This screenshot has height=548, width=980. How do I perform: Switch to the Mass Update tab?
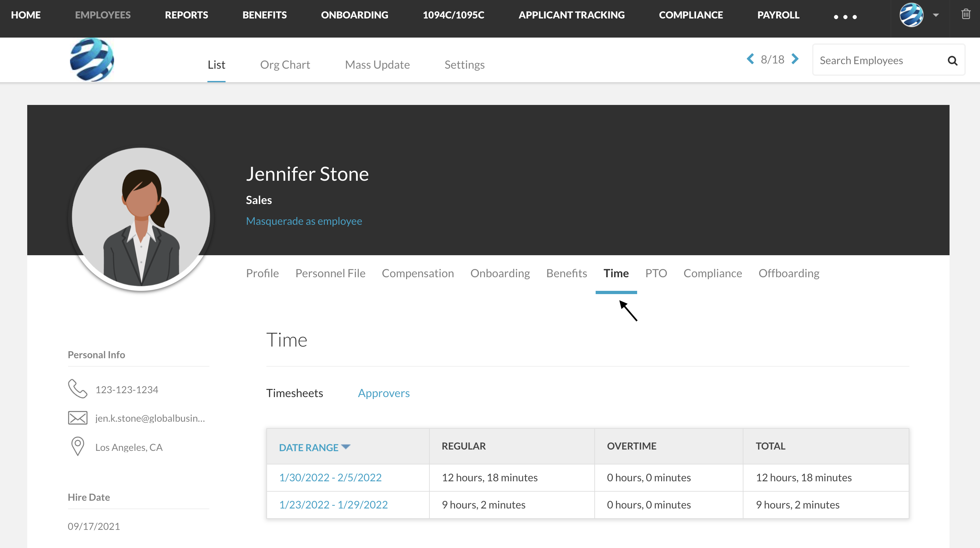pos(378,65)
